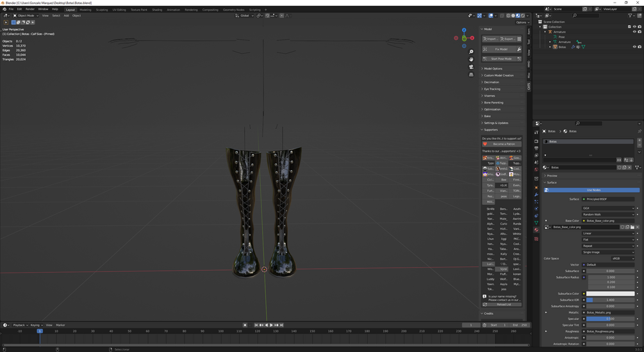Open Output properties tab icon
The image size is (644, 352).
[x=536, y=148]
